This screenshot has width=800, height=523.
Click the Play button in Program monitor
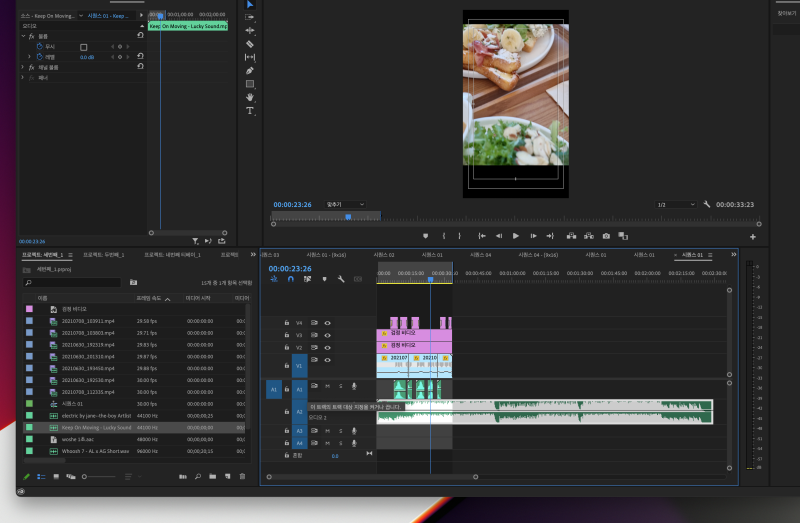[x=516, y=236]
